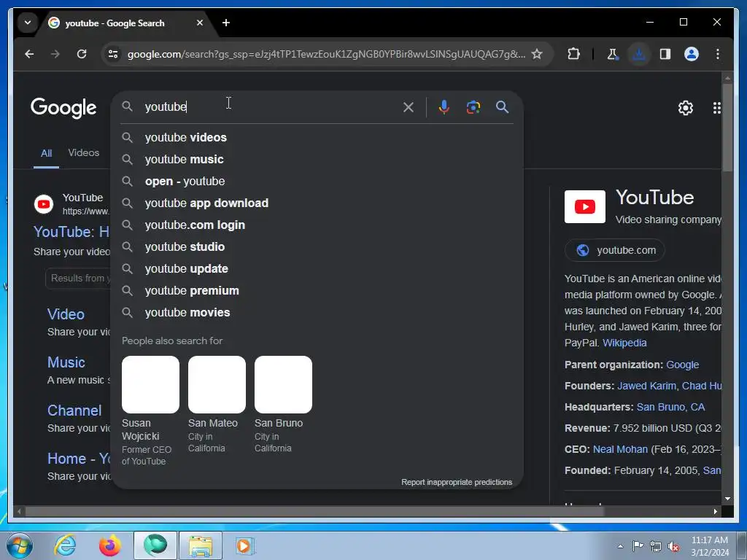Click the vertical scrollbar down arrow
The width and height of the screenshot is (747, 560).
point(727,499)
